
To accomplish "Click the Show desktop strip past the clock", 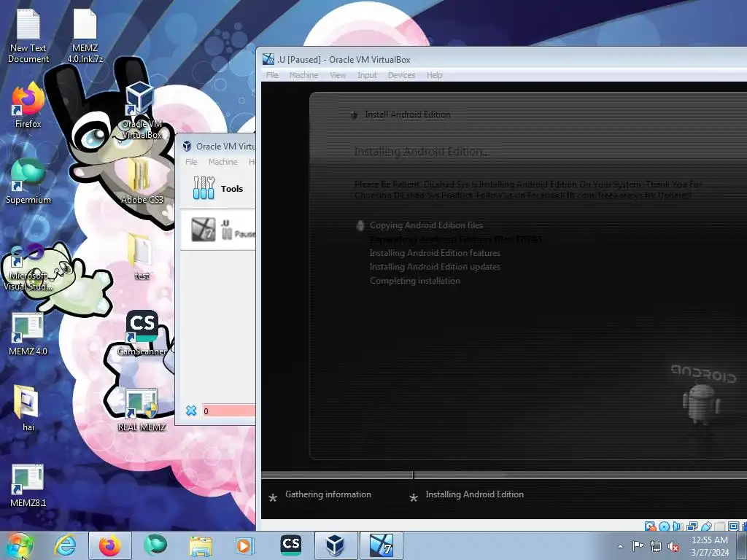I will [741, 545].
